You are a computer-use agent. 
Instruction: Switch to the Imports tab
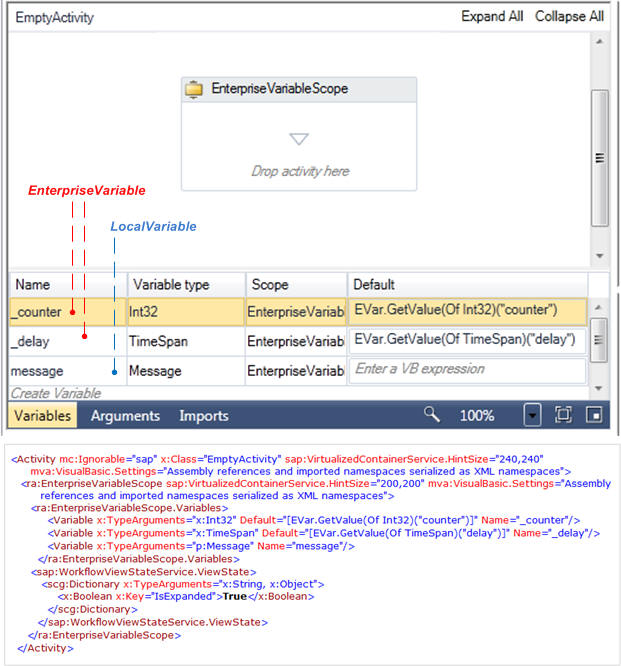[x=204, y=416]
